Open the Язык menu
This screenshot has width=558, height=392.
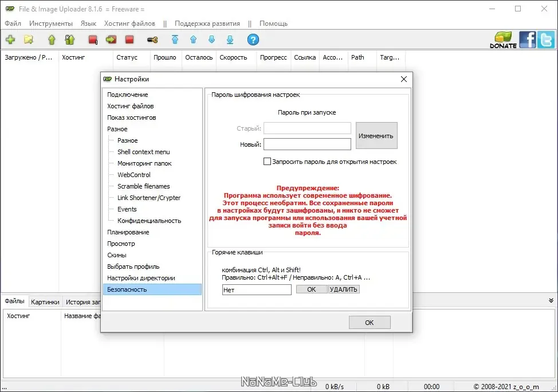(x=88, y=23)
